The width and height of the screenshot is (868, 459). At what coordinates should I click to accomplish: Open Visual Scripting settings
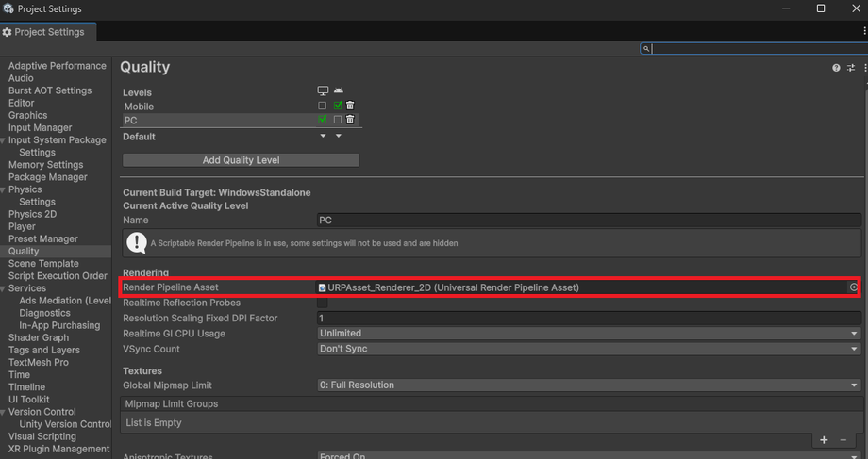(x=42, y=436)
